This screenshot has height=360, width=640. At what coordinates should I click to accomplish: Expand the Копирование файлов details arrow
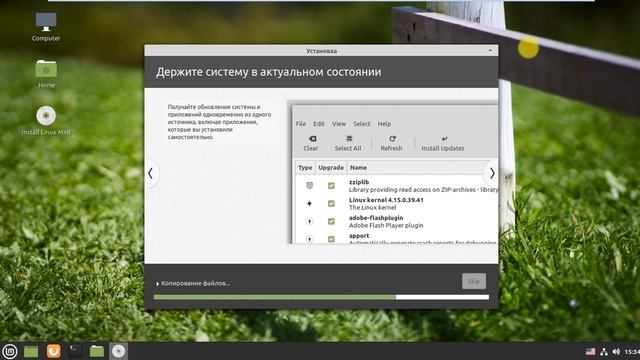(158, 284)
